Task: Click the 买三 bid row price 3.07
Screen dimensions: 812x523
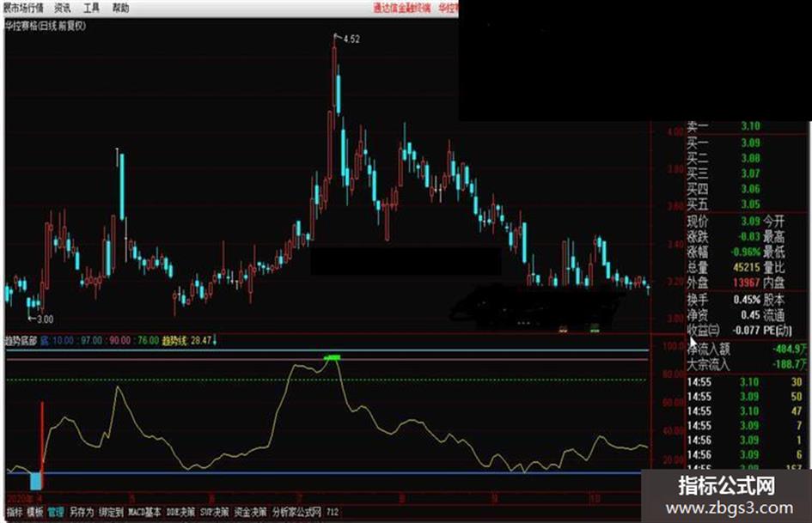Action: pyautogui.click(x=750, y=173)
